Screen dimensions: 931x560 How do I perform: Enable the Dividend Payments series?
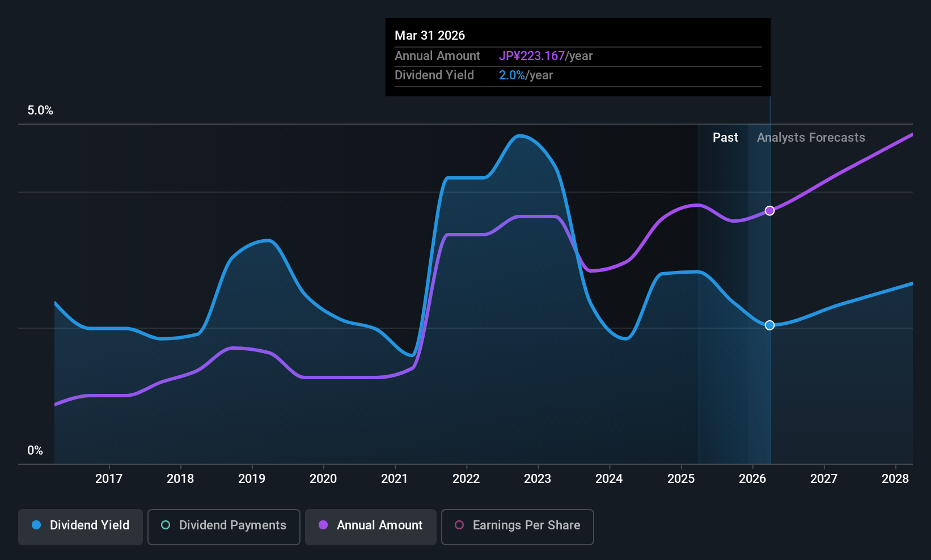tap(224, 527)
